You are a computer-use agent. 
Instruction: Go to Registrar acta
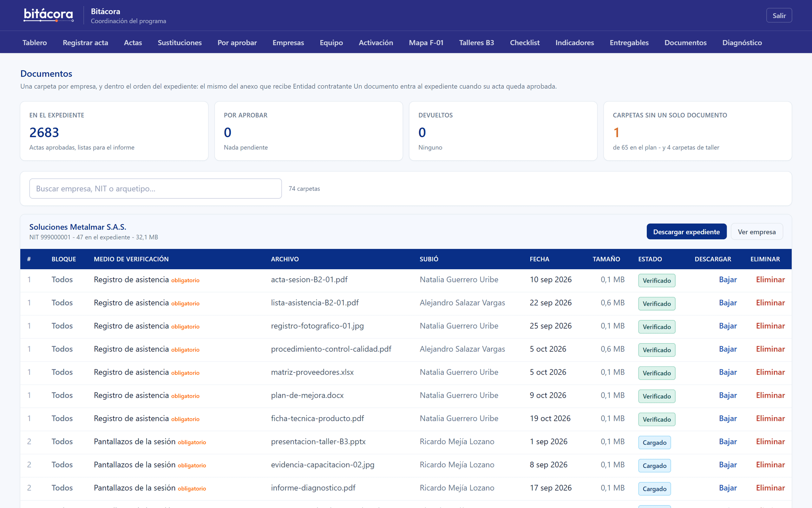click(x=85, y=43)
